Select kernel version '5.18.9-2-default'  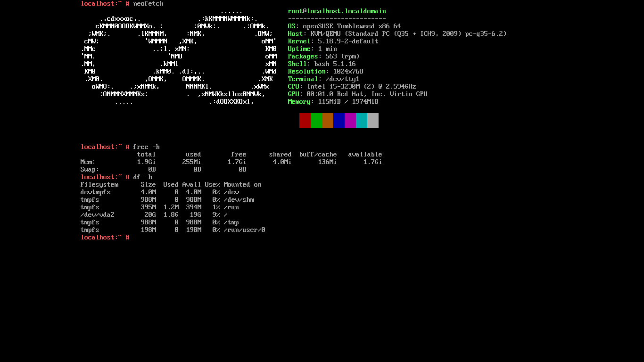click(348, 41)
